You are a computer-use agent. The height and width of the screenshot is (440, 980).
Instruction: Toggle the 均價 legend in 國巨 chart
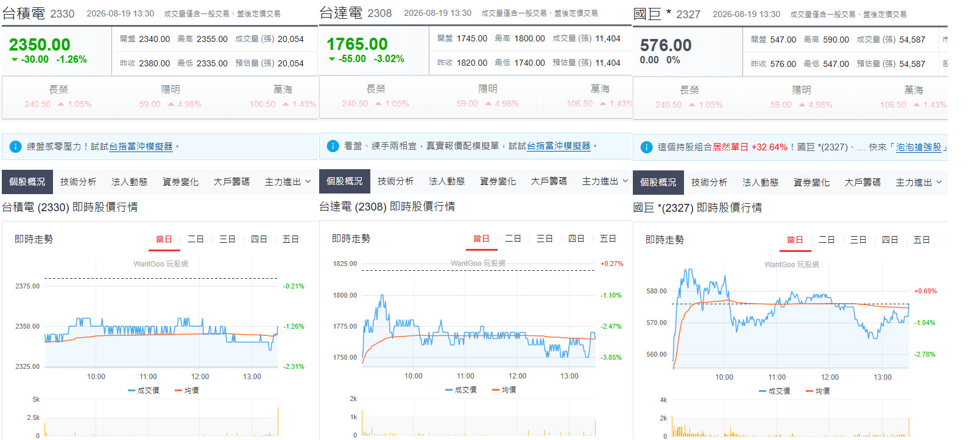[x=818, y=391]
